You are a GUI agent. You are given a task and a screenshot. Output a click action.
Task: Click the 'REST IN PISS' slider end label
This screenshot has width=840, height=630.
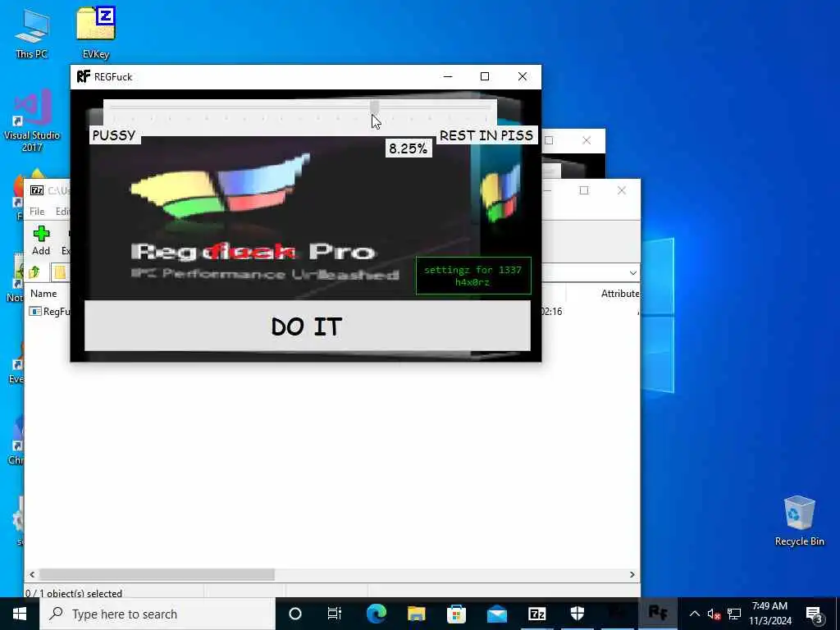click(486, 135)
